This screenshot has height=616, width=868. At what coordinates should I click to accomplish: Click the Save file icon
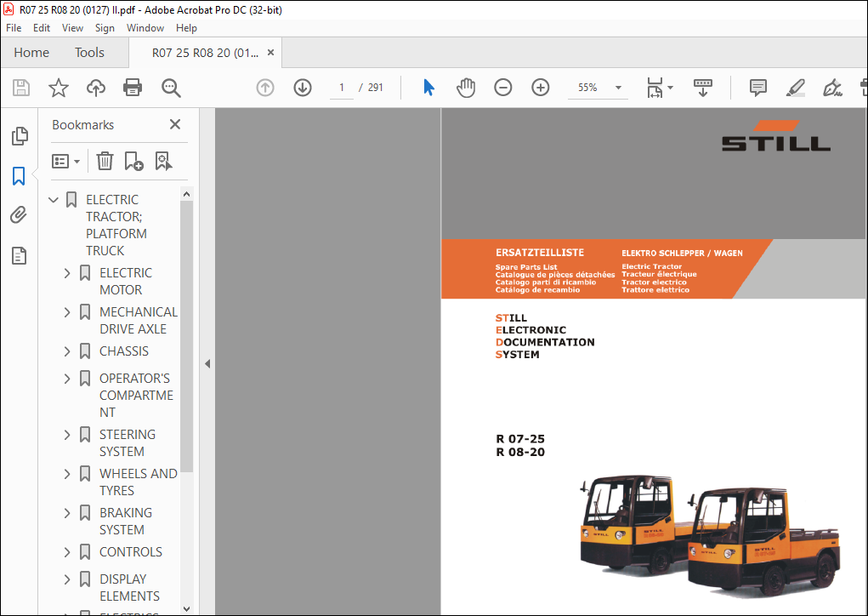(x=21, y=88)
